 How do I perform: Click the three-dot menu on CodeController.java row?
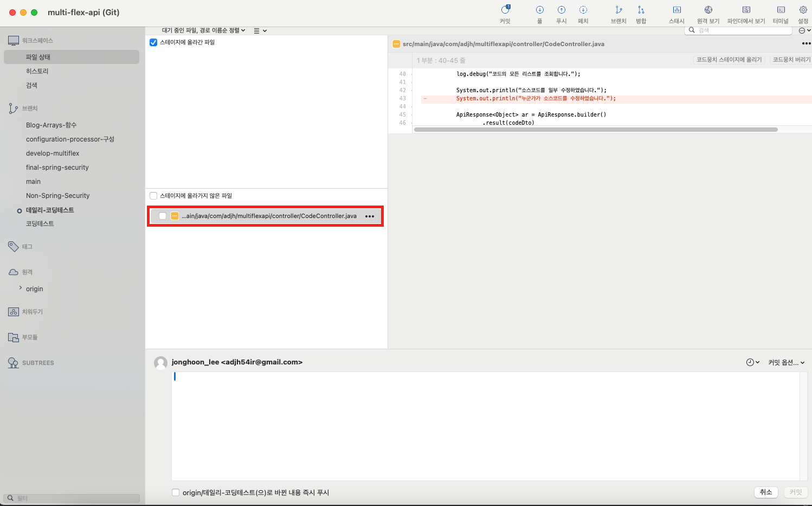pos(370,216)
